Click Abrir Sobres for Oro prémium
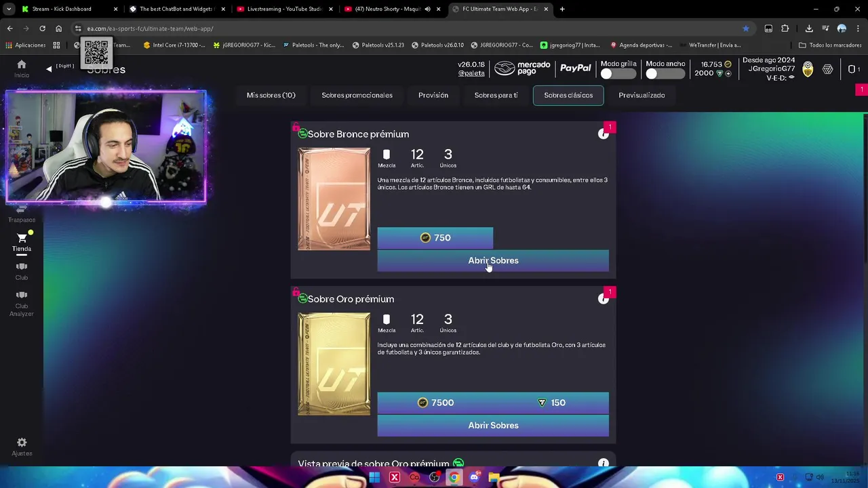868x488 pixels. coord(493,426)
